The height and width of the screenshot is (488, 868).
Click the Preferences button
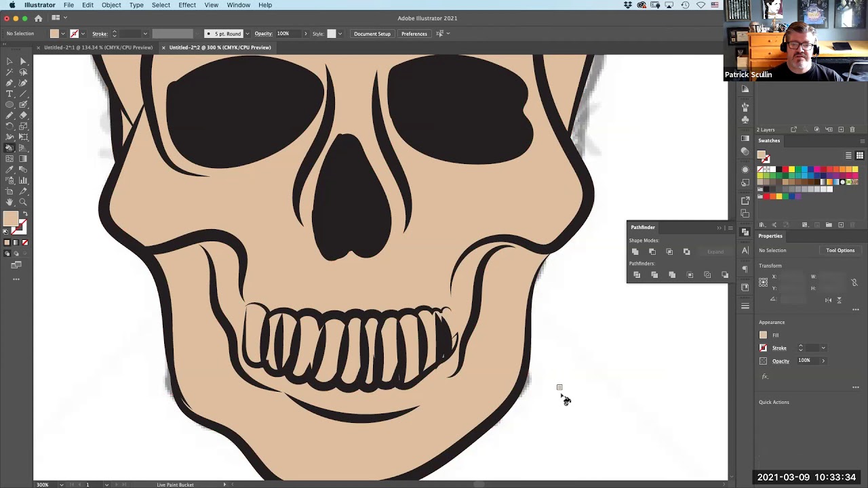point(414,34)
